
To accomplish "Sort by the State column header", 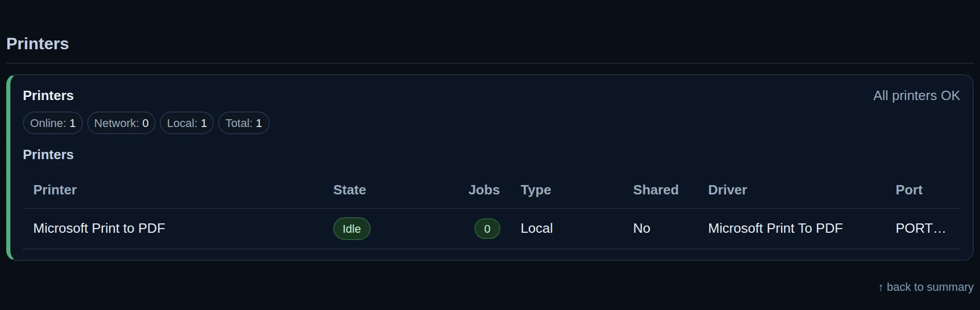I will (349, 190).
